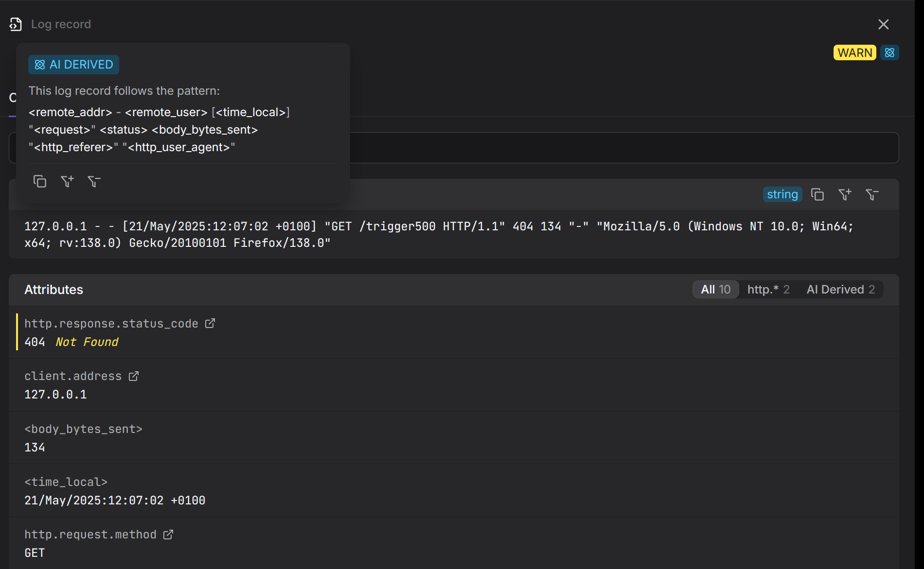
Task: Click the WARN severity badge
Action: pos(854,52)
